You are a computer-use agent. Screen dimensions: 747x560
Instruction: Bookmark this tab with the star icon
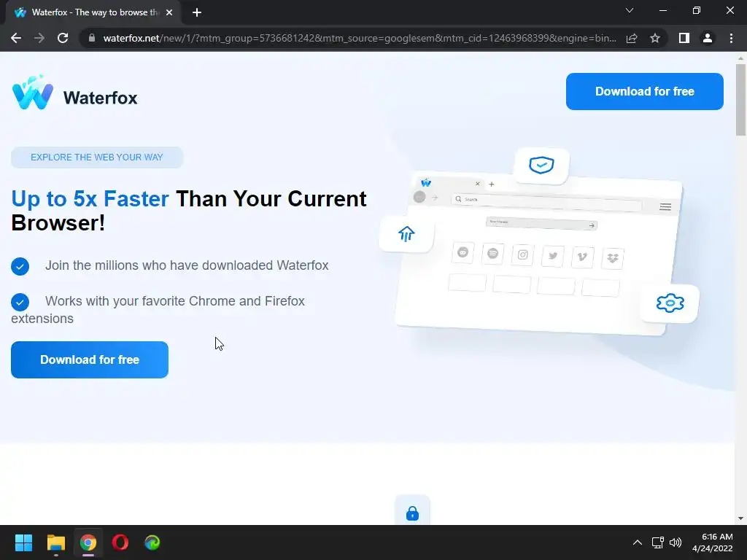[655, 38]
